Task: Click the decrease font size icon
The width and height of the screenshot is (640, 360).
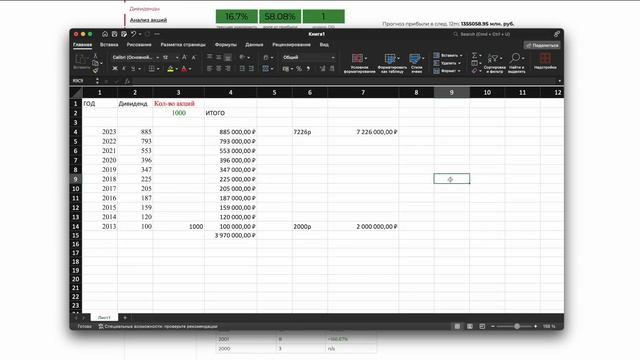Action: click(193, 58)
